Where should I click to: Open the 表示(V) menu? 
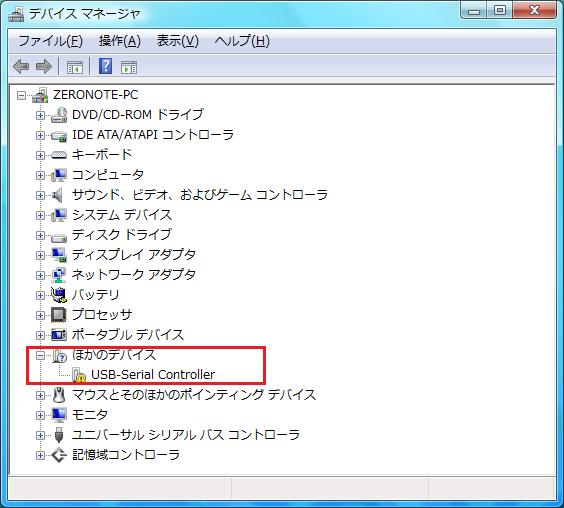coord(178,41)
